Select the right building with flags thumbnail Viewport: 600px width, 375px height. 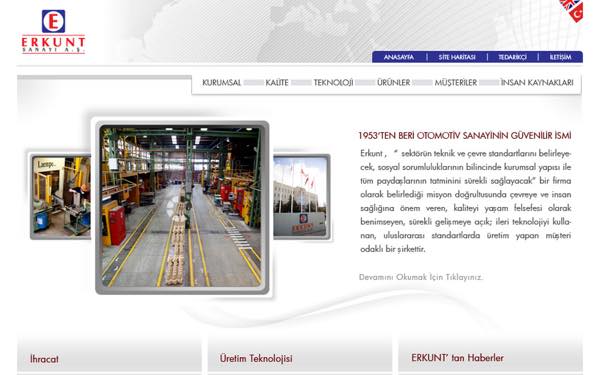(302, 197)
